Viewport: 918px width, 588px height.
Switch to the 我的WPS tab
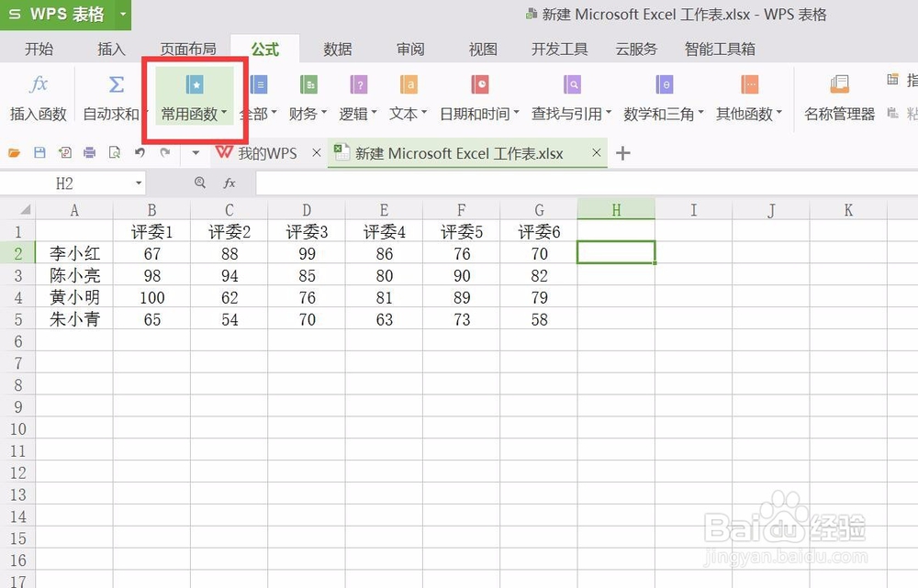(264, 153)
